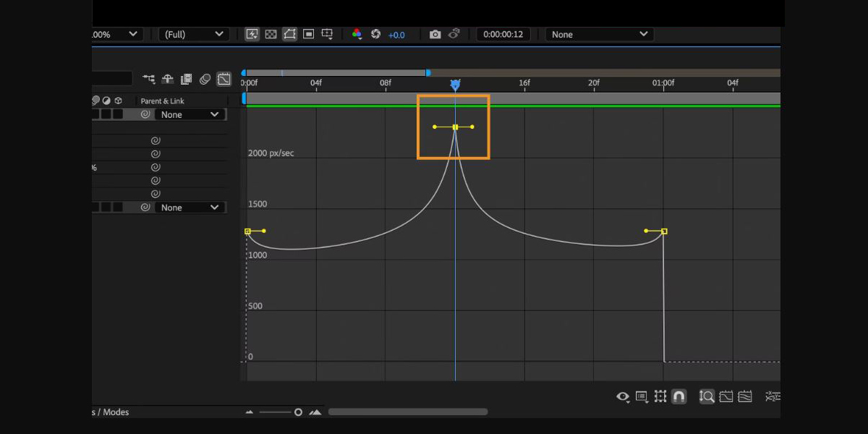868x434 pixels.
Task: Take a snapshot with camera icon
Action: coord(435,34)
